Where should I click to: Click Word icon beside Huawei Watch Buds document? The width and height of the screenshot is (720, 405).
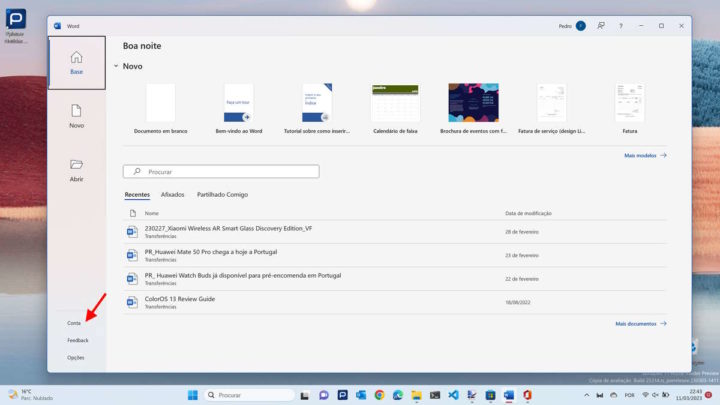click(132, 279)
